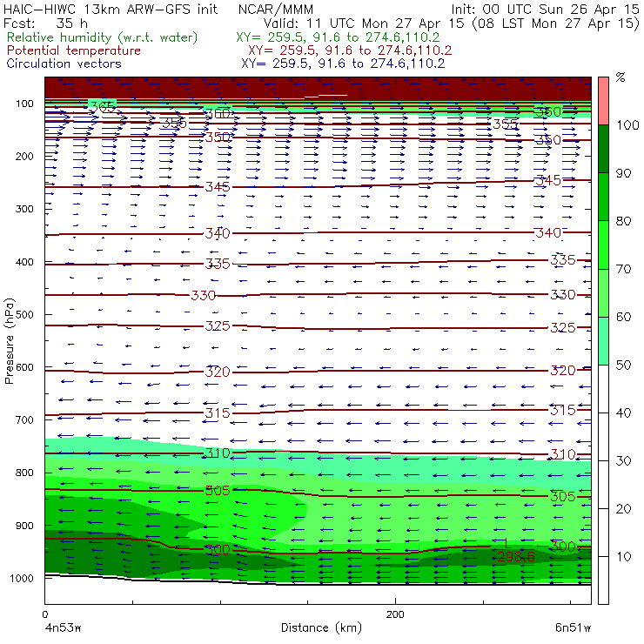Click the colorbar label '50'
This screenshot has height=644, width=644.
pos(623,366)
